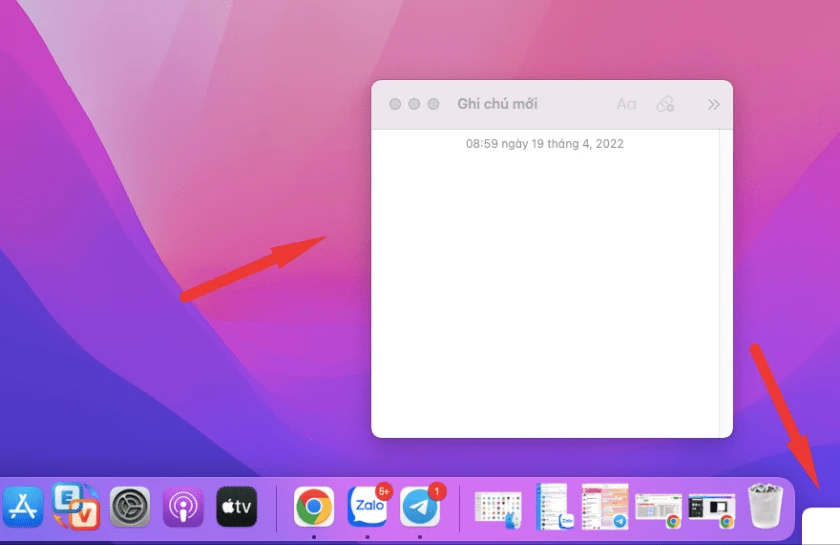Viewport: 840px width, 545px height.
Task: Open Zalo with the 5+ badge
Action: [369, 505]
